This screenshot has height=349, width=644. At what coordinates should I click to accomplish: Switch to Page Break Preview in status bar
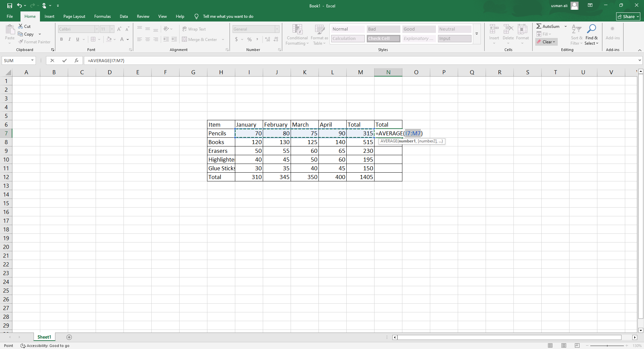[577, 346]
